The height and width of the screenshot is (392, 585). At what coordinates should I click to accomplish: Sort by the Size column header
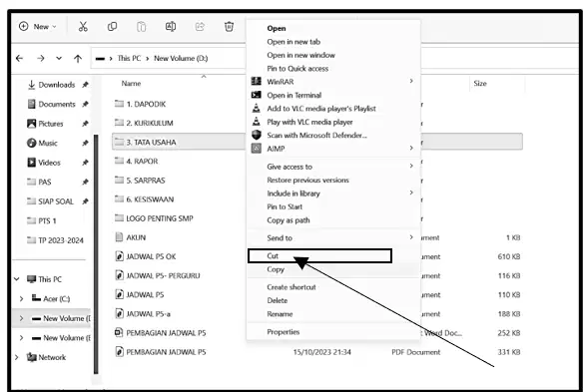click(x=480, y=84)
